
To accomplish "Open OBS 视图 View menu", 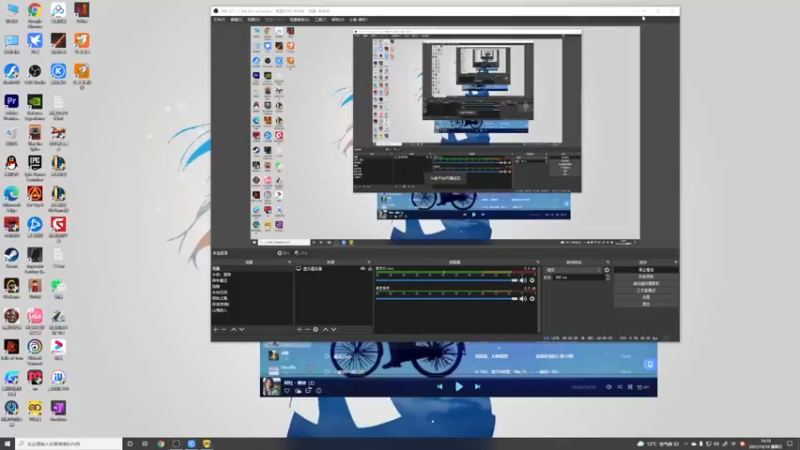I will pos(254,19).
